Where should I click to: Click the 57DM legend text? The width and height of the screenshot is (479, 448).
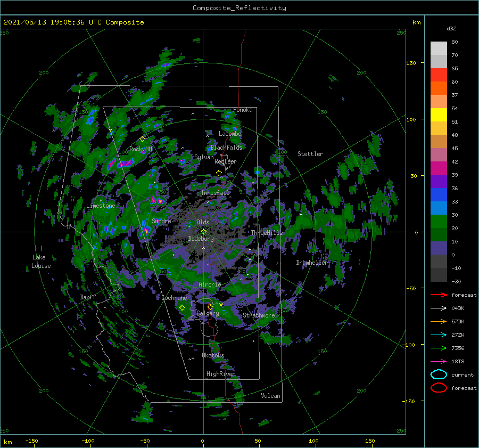click(458, 321)
